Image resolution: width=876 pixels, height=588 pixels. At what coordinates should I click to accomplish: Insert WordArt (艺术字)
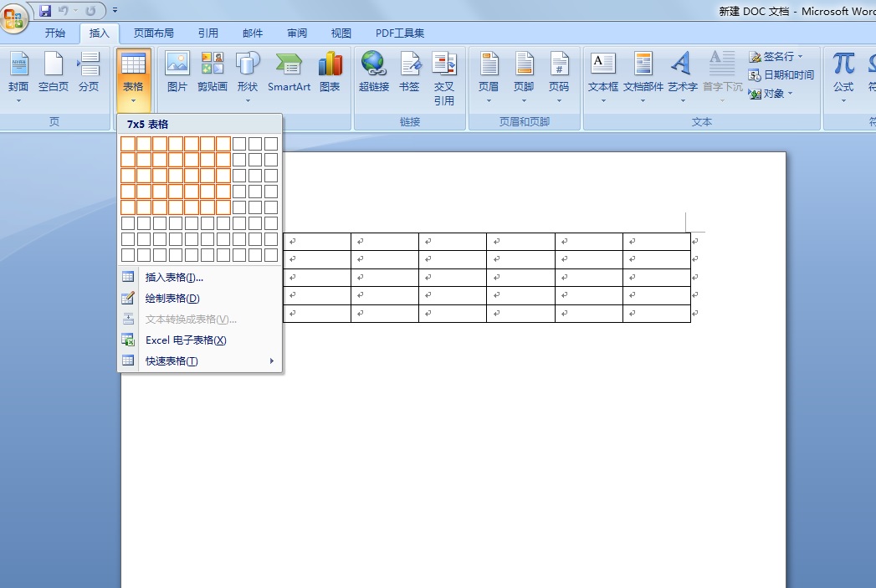[682, 78]
